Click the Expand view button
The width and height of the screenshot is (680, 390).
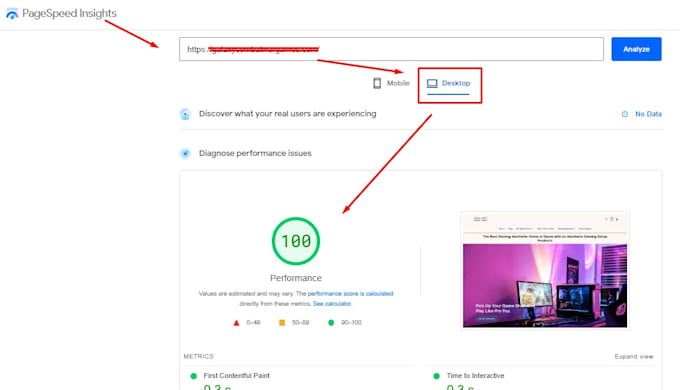(634, 356)
